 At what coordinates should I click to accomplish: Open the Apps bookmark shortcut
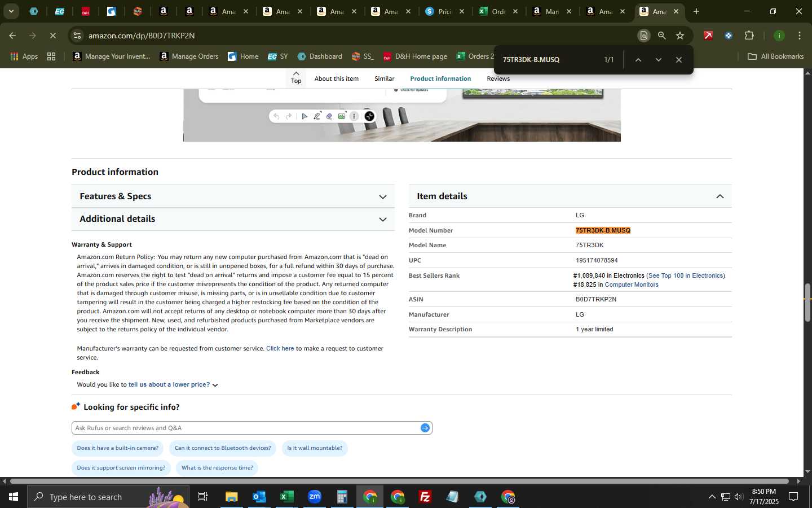click(x=24, y=56)
